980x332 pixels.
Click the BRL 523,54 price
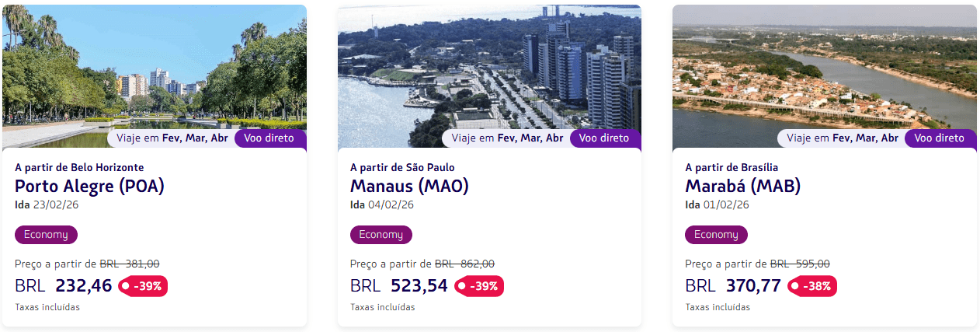pos(399,286)
